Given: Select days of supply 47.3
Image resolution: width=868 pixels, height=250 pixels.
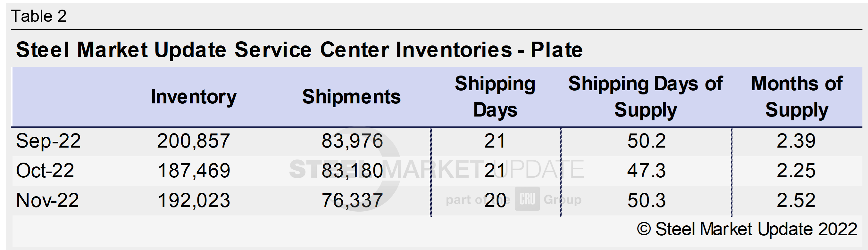Looking at the screenshot, I should point(646,170).
